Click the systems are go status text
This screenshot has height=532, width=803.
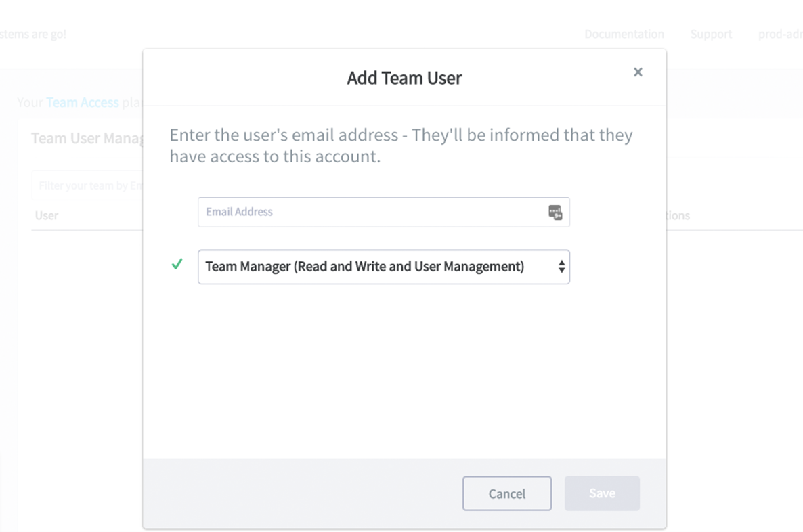click(x=32, y=34)
